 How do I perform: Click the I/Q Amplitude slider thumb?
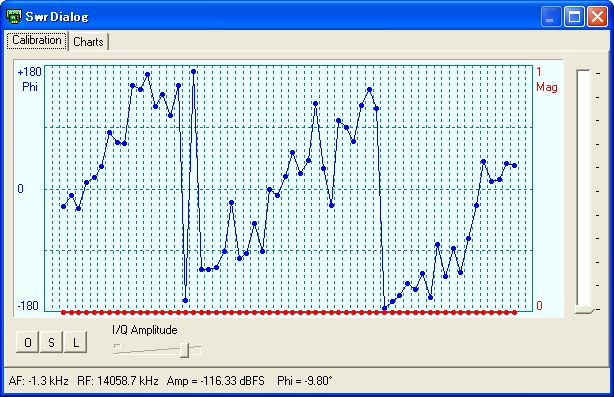pos(185,350)
